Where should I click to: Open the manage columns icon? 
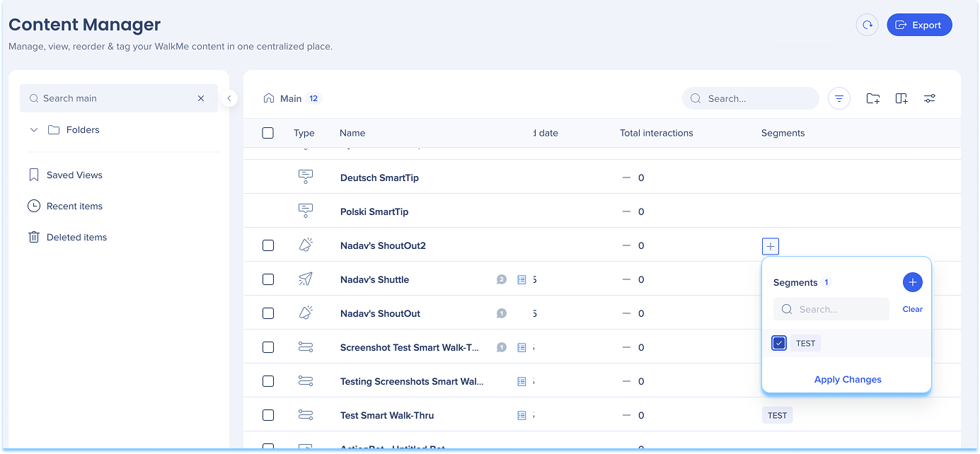point(901,98)
